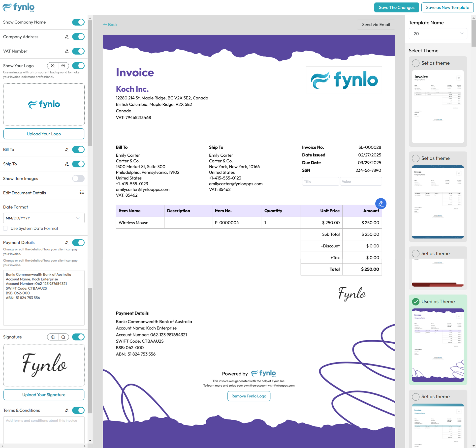Screen dimensions: 476x448
Task: Click Upload Your Signature button
Action: pyautogui.click(x=44, y=395)
